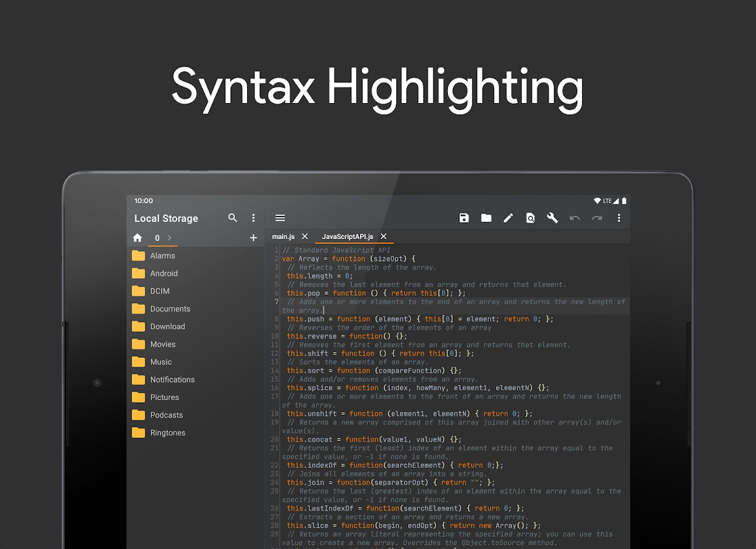756x549 pixels.
Task: Open Local Storage overflow menu
Action: click(x=253, y=218)
